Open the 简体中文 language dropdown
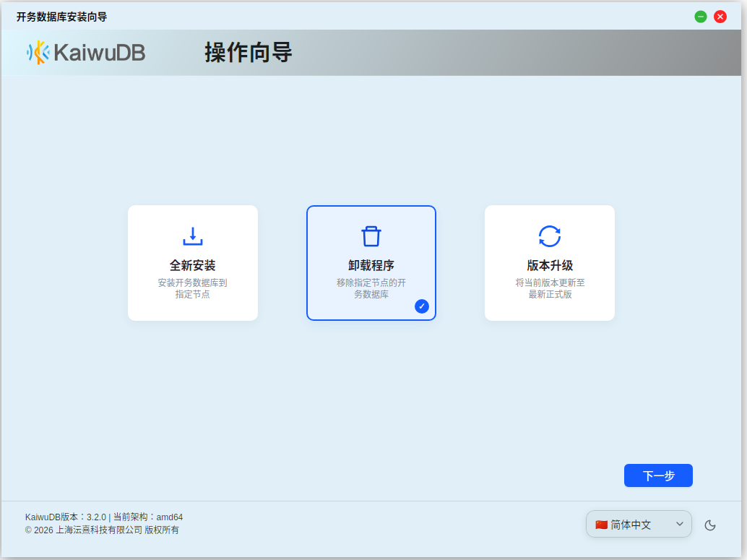The width and height of the screenshot is (747, 560). tap(639, 525)
